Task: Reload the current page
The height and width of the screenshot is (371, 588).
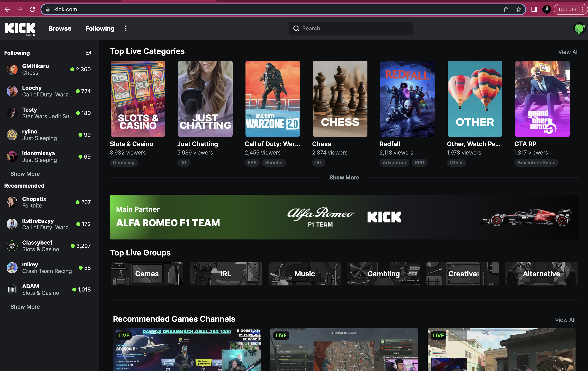Action: coord(33,9)
